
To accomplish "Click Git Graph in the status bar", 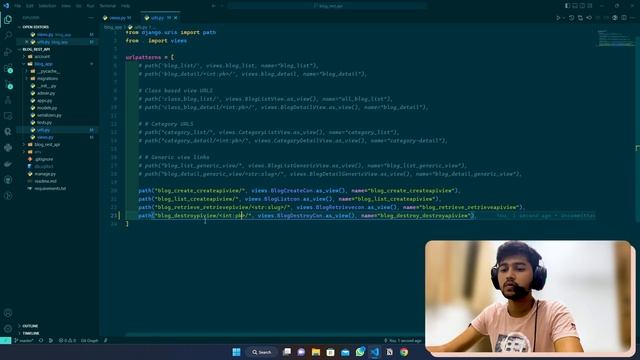I will 89,340.
